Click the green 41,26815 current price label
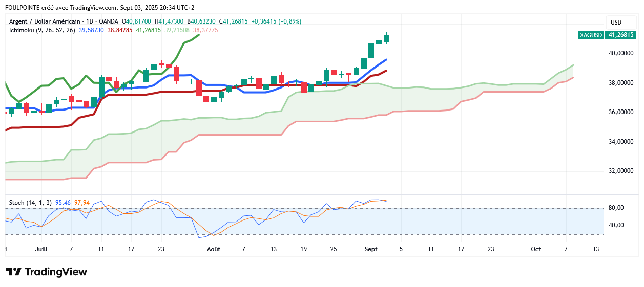The image size is (644, 287). point(620,35)
